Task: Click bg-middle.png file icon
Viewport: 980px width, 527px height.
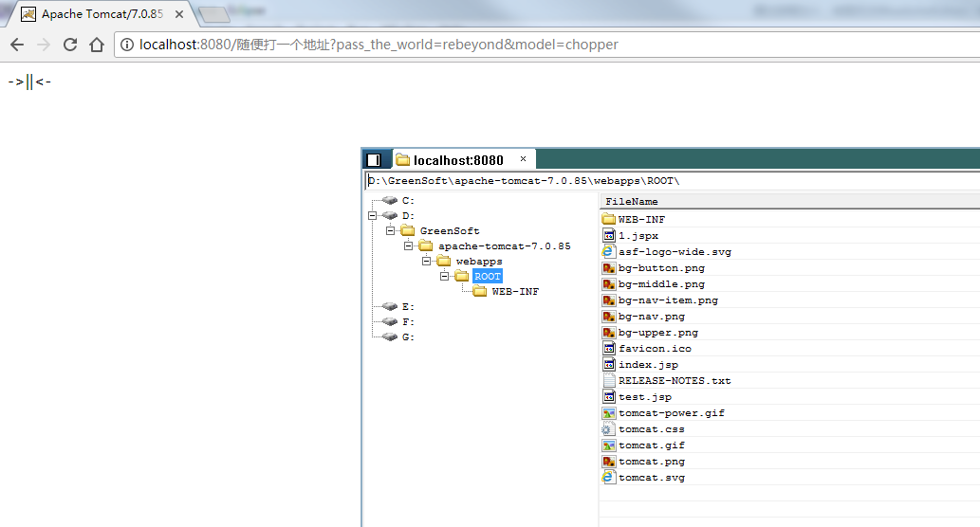Action: pos(609,284)
